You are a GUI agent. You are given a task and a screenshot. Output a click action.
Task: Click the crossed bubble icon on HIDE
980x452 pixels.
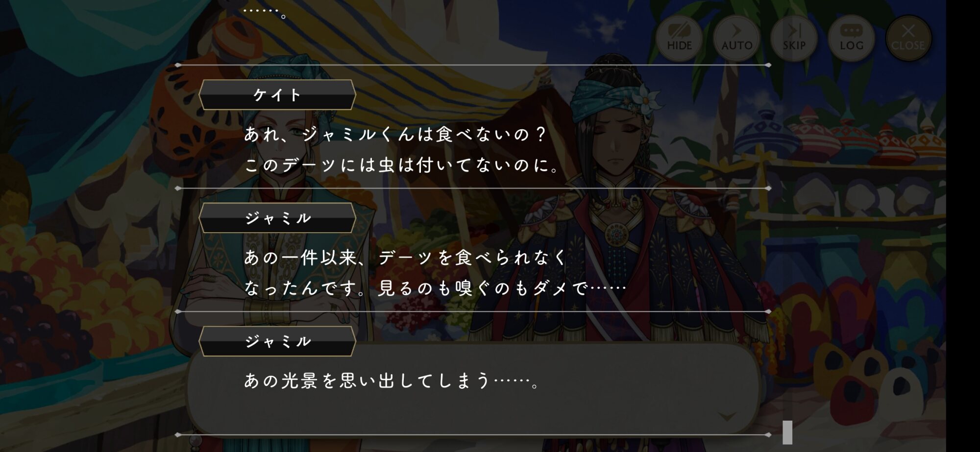coord(680,30)
